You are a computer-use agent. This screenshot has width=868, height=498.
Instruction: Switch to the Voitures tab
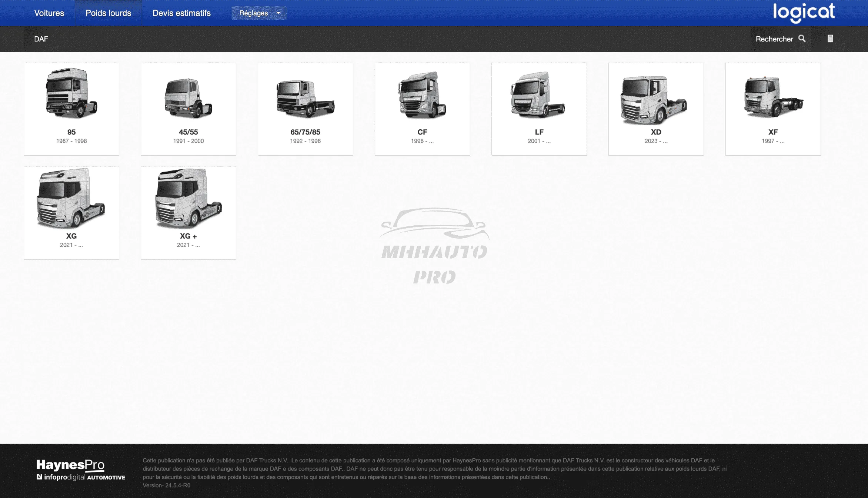(x=49, y=13)
